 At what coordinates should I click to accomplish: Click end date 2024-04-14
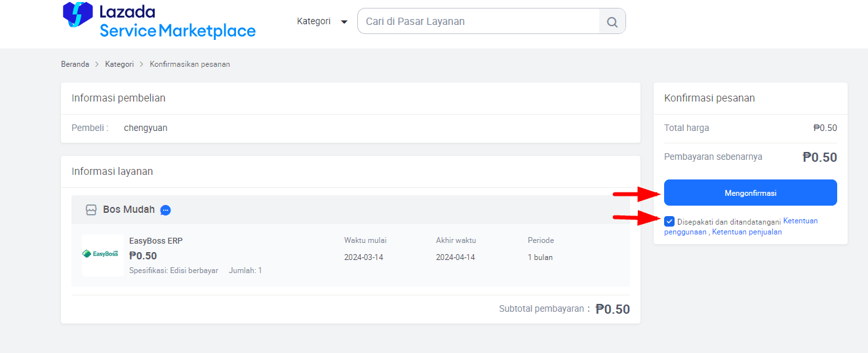tap(456, 257)
